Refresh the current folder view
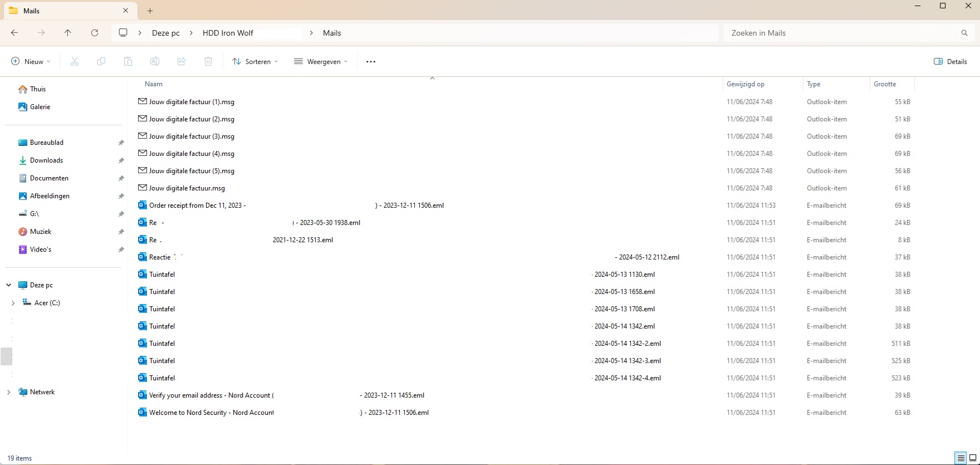This screenshot has height=465, width=980. click(x=95, y=33)
